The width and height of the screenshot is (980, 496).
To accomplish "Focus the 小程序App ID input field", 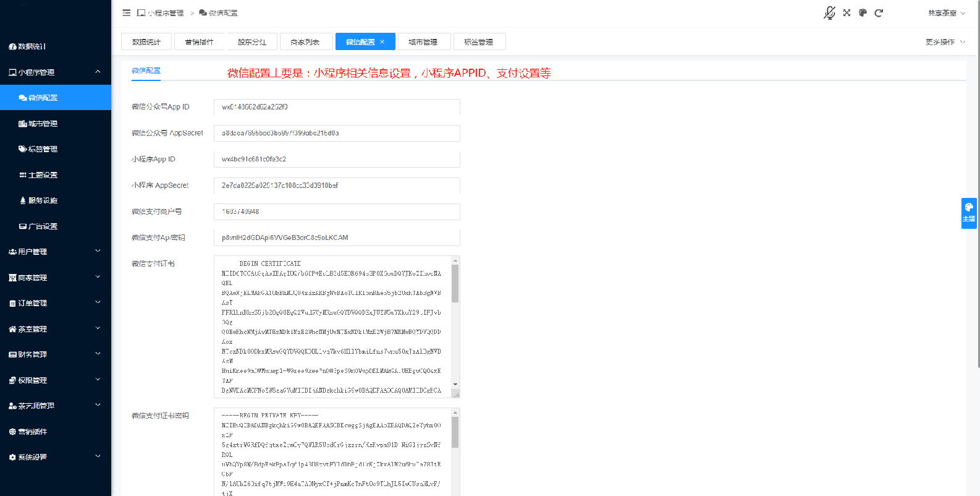I will tap(337, 159).
